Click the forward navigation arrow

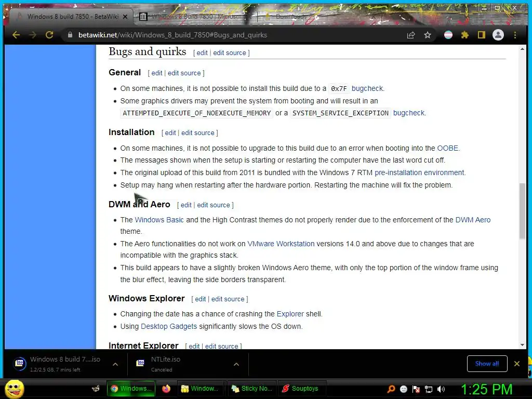[x=33, y=35]
